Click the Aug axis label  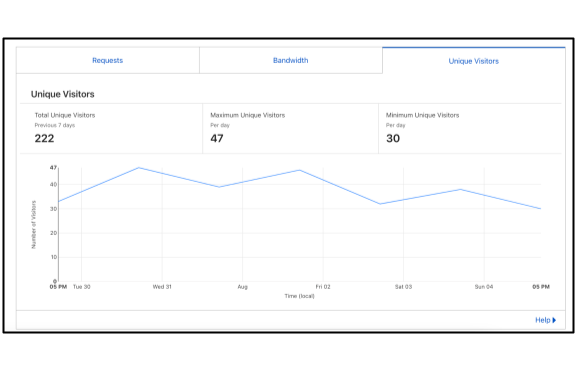click(242, 287)
